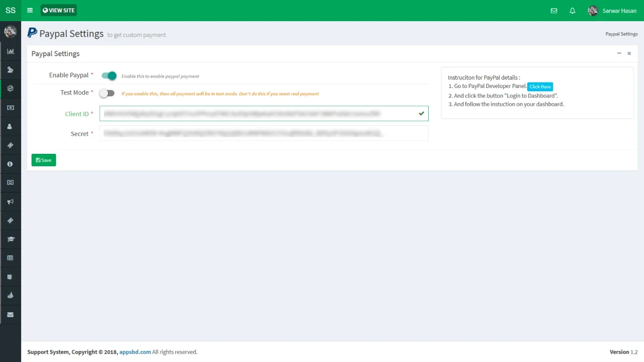644x362 pixels.
Task: Open the single user sidebar icon
Action: click(x=10, y=126)
